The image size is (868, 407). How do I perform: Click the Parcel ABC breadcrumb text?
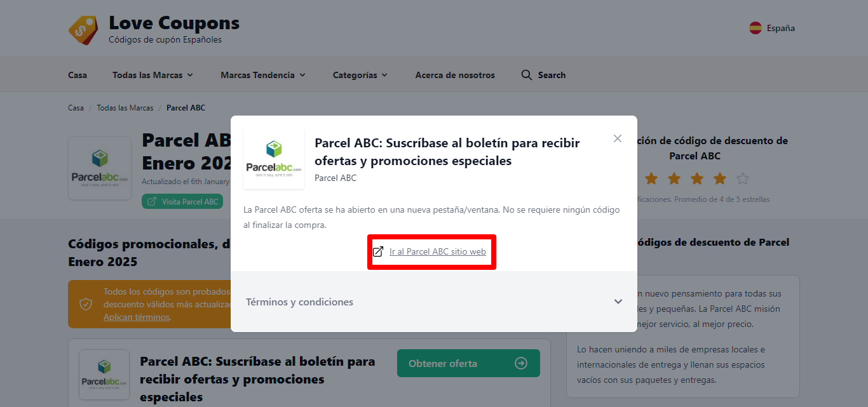point(186,108)
